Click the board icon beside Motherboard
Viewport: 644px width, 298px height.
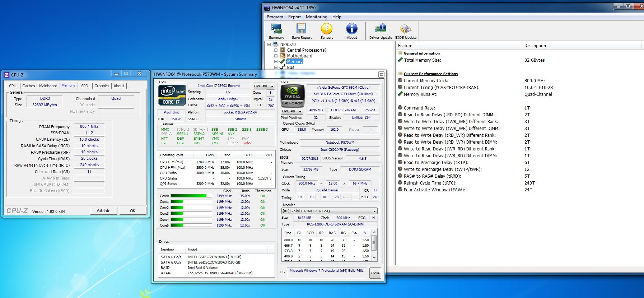(283, 56)
